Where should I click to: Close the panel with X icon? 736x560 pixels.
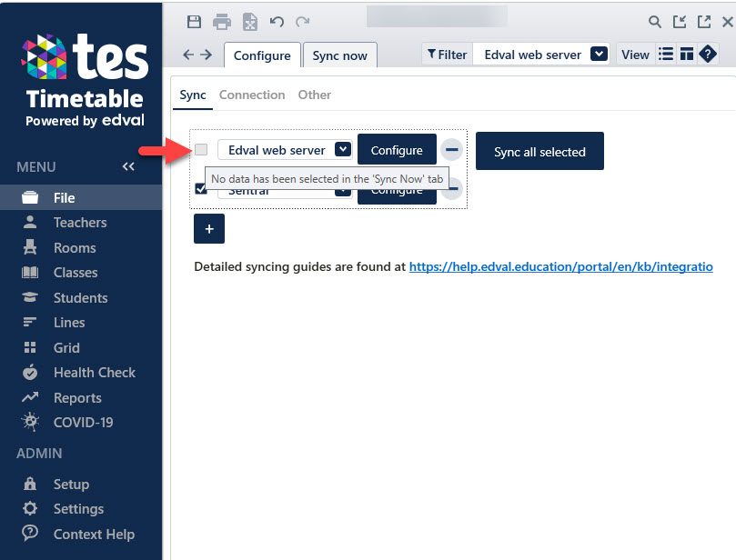(727, 22)
